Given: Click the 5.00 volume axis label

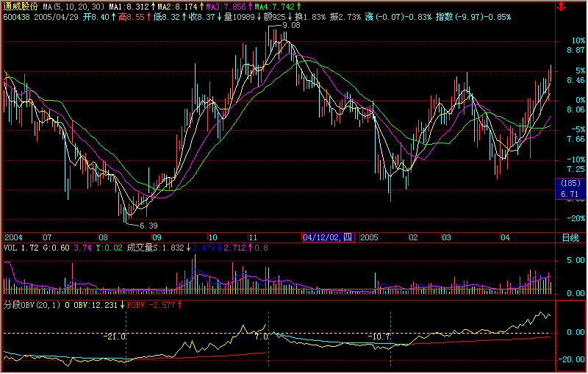Looking at the screenshot, I should 576,260.
